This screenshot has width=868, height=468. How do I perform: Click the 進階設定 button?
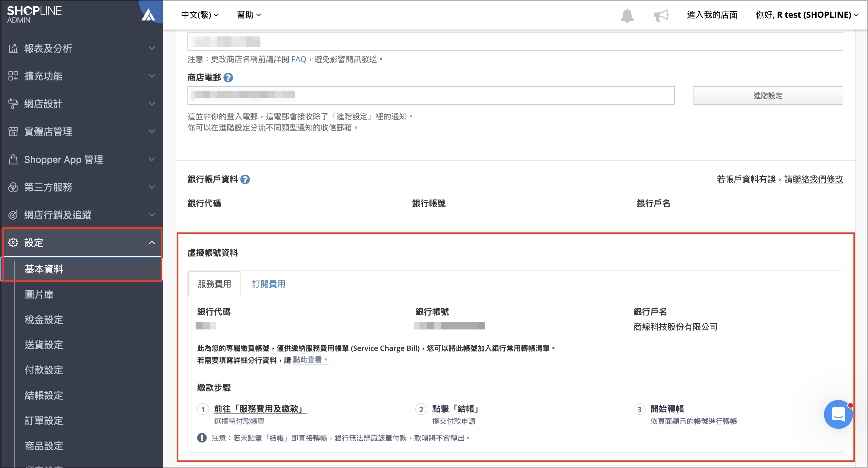point(768,96)
